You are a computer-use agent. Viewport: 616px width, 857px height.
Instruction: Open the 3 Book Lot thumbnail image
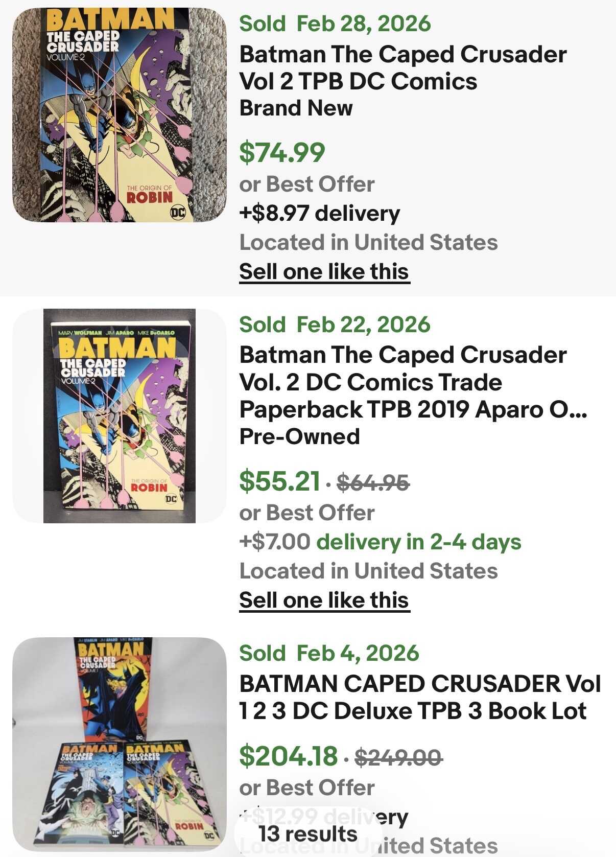(119, 744)
